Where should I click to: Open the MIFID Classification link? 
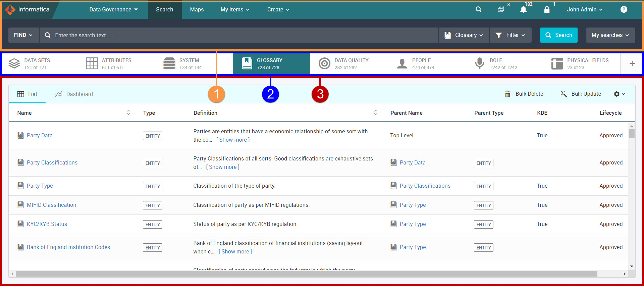click(x=52, y=205)
